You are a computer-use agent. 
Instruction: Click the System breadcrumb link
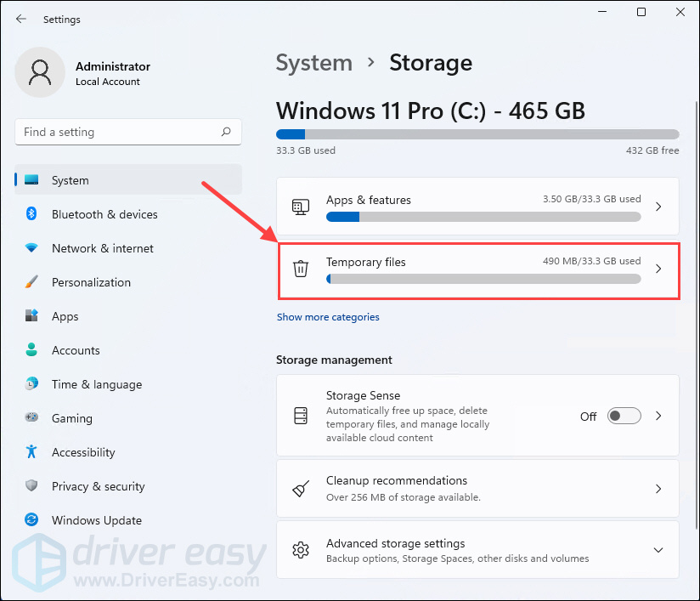313,63
